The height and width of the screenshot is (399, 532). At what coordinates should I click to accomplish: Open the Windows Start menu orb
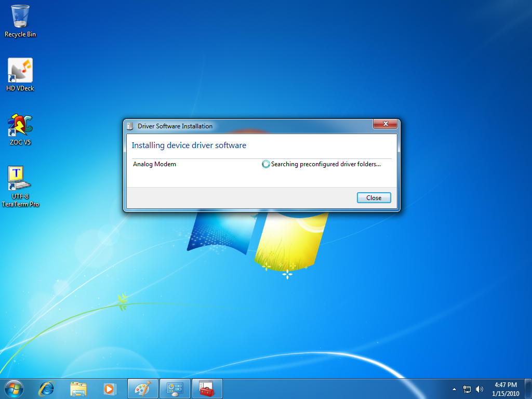pyautogui.click(x=14, y=388)
